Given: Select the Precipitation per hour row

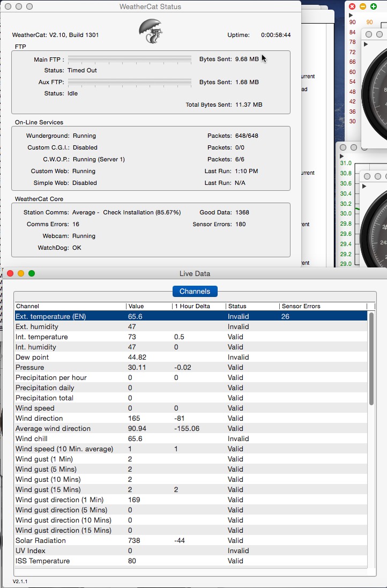Looking at the screenshot, I should [191, 378].
